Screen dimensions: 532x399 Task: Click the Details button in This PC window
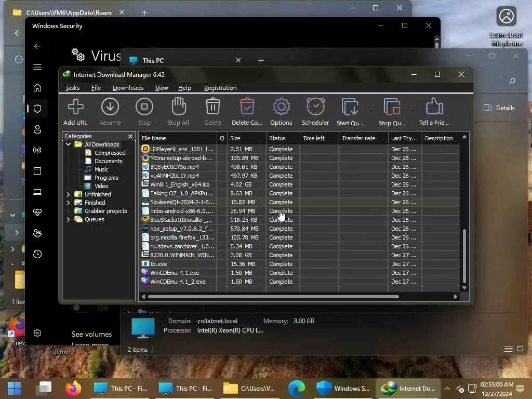tap(499, 108)
